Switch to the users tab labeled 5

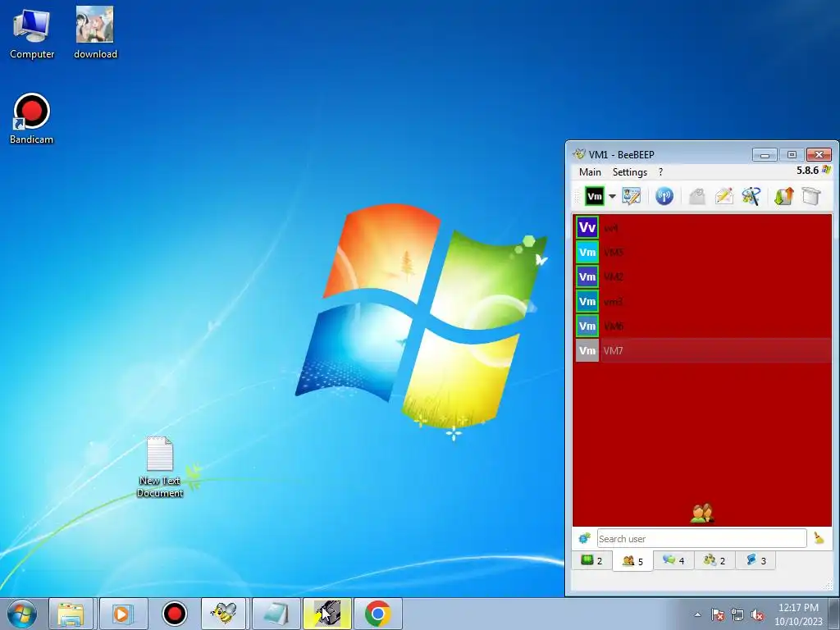pyautogui.click(x=632, y=561)
